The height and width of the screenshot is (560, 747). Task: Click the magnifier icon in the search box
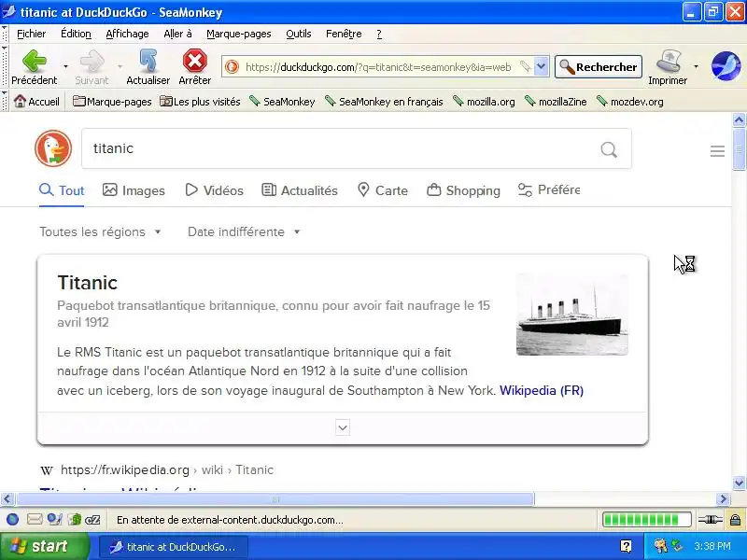[609, 149]
